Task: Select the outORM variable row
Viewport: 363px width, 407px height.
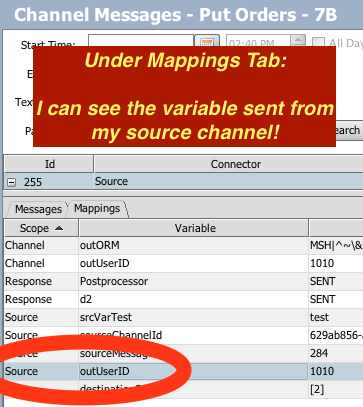Action: 184,246
